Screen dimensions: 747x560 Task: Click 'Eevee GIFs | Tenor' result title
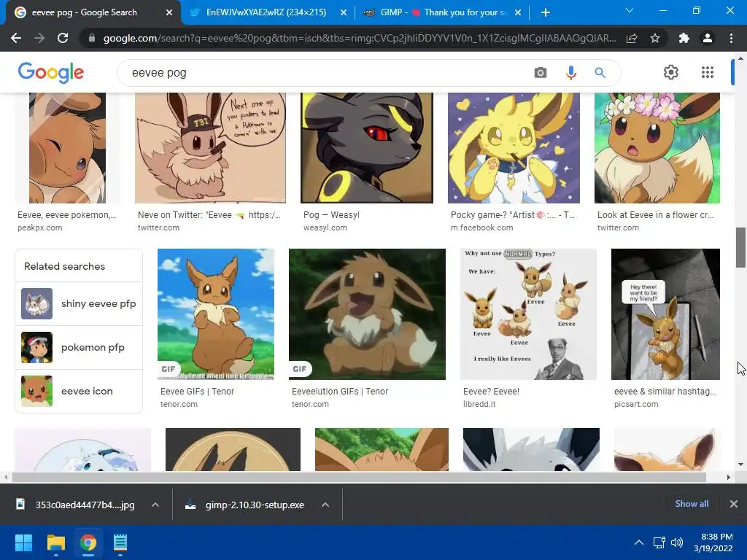(x=197, y=392)
